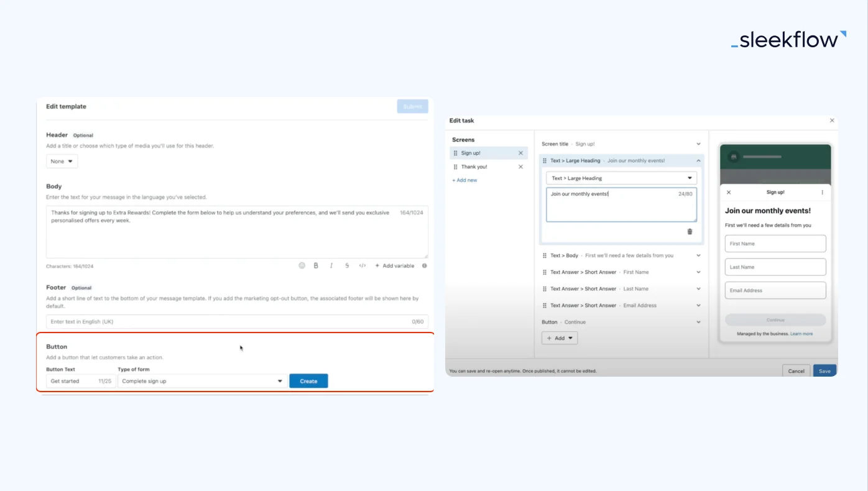Open the Learn more link in preview

pyautogui.click(x=801, y=334)
